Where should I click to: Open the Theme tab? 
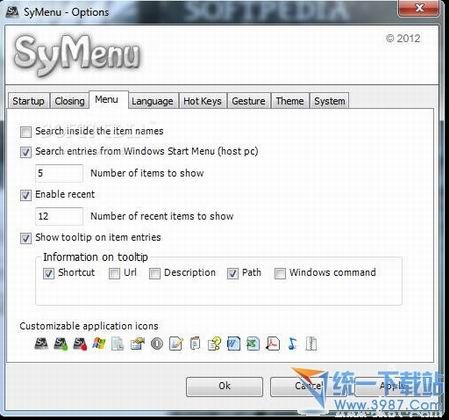click(290, 101)
